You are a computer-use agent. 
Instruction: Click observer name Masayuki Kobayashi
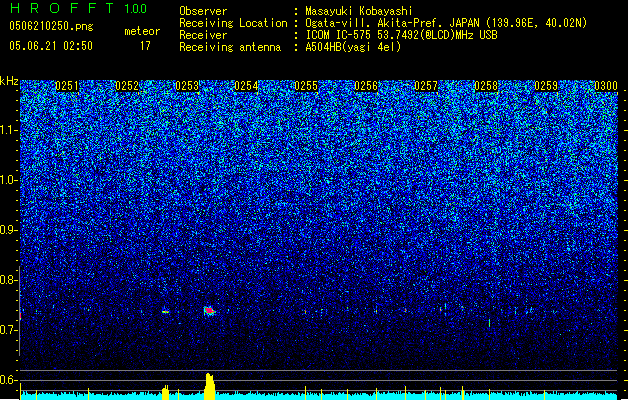(x=359, y=11)
